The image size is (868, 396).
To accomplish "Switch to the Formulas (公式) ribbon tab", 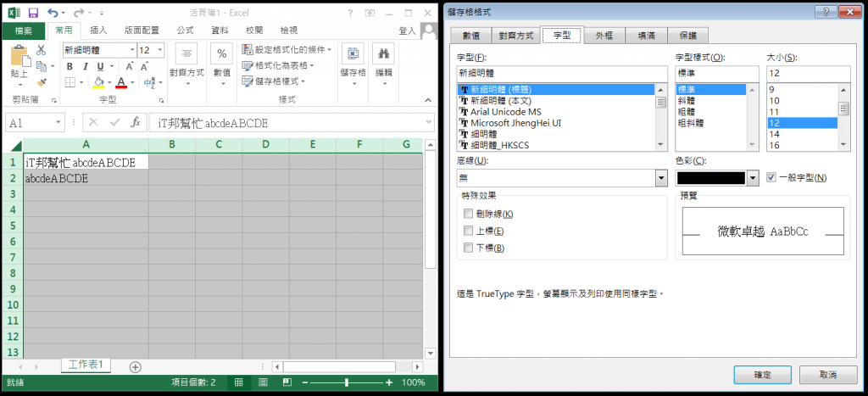I will (x=185, y=31).
